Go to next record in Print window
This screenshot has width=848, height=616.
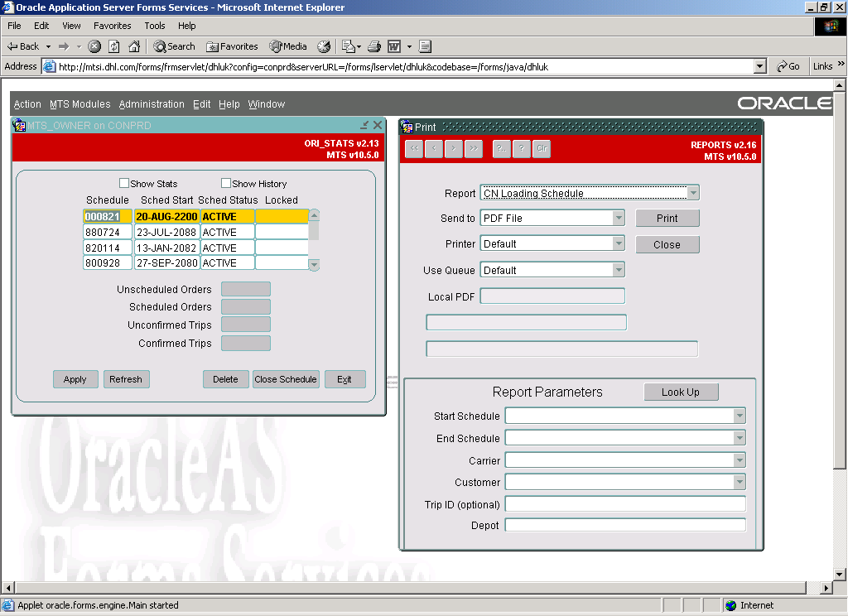pos(454,148)
